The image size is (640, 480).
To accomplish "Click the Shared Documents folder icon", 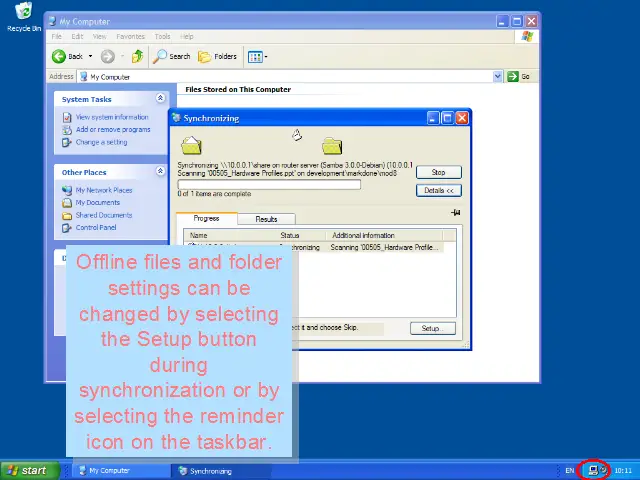I will pyautogui.click(x=67, y=216).
